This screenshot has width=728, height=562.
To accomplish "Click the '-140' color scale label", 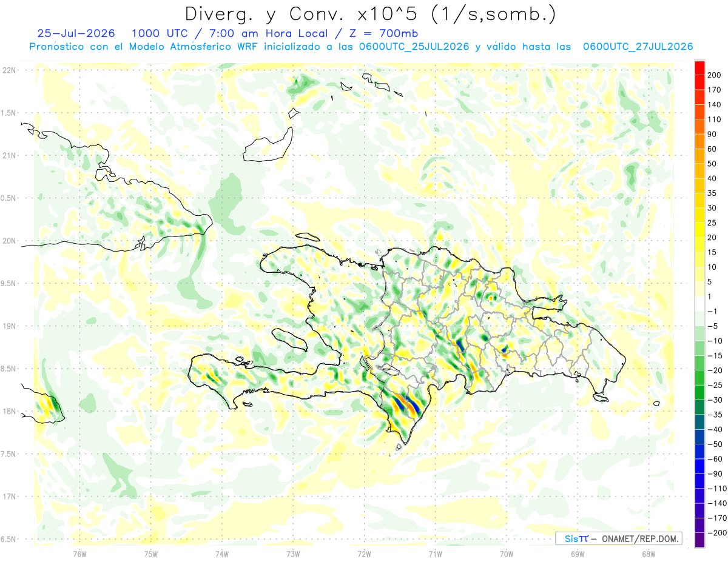I will (x=717, y=503).
